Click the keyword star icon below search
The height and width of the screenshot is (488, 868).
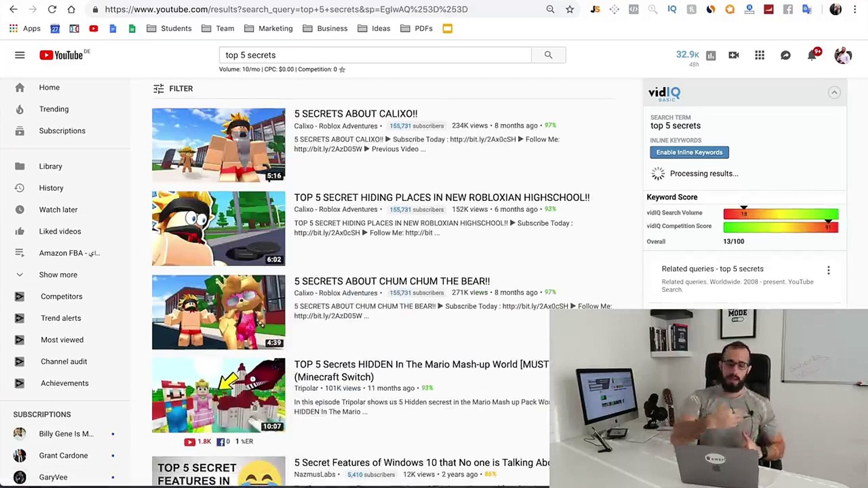[x=342, y=70]
